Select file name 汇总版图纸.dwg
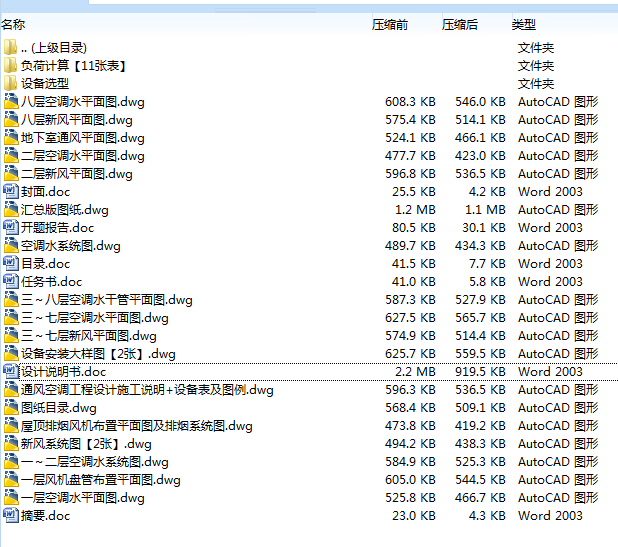This screenshot has height=547, width=618. click(x=65, y=210)
